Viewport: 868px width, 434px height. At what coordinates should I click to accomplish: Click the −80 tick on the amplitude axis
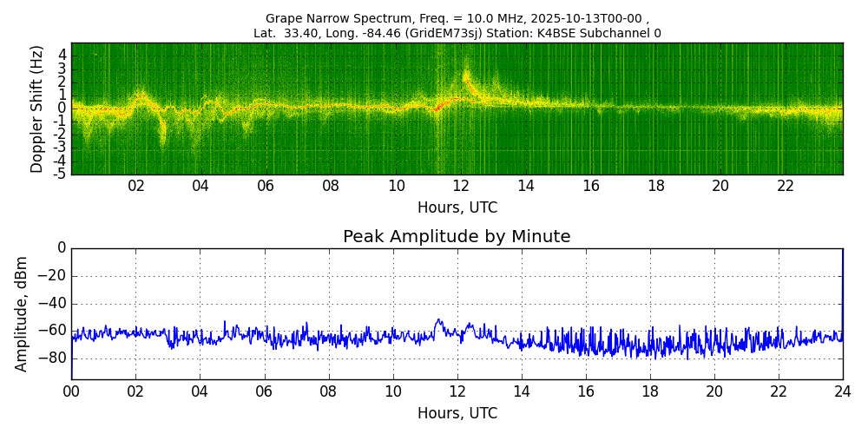tap(55, 358)
